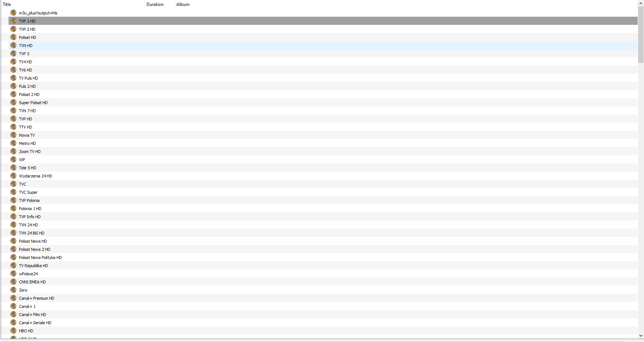Click the globe icon beside Zoom TV HD
The height and width of the screenshot is (342, 644).
coord(13,151)
